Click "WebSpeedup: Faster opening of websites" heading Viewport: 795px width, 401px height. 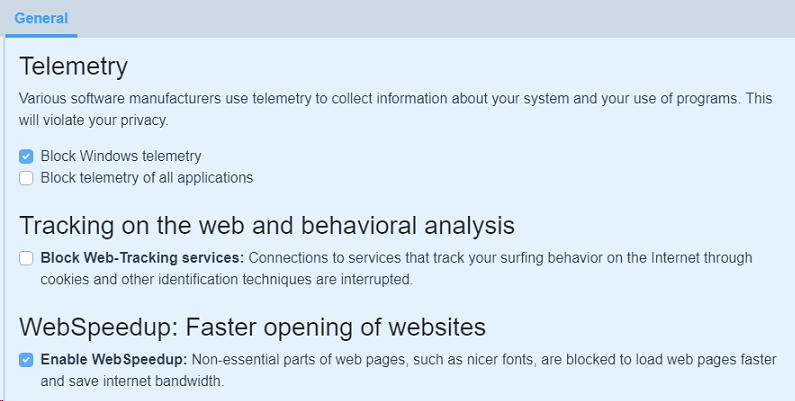[x=252, y=326]
